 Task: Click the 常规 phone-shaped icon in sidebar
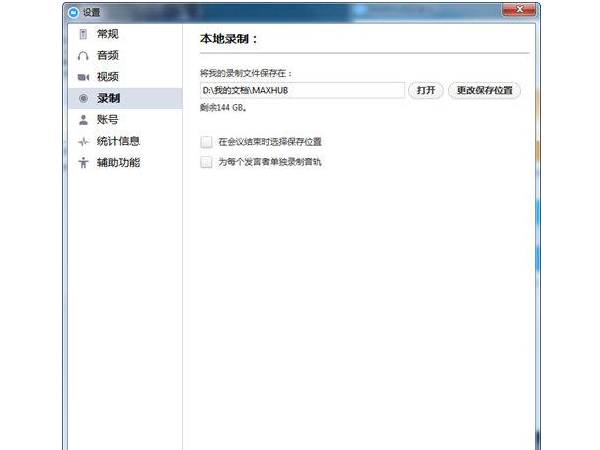coord(83,35)
